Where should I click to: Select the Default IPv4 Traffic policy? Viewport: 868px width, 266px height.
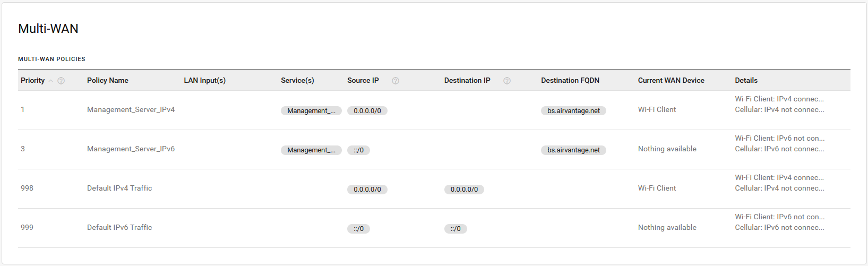click(119, 188)
